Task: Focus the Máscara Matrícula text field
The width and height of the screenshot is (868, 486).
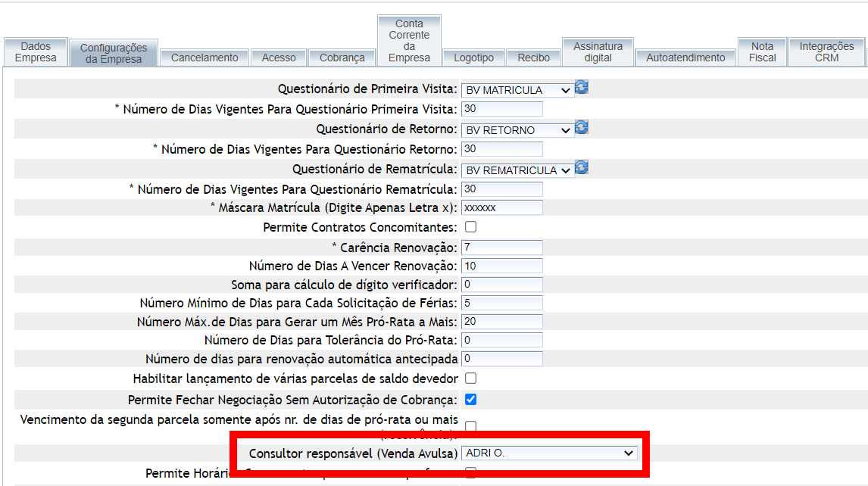Action: tap(501, 207)
